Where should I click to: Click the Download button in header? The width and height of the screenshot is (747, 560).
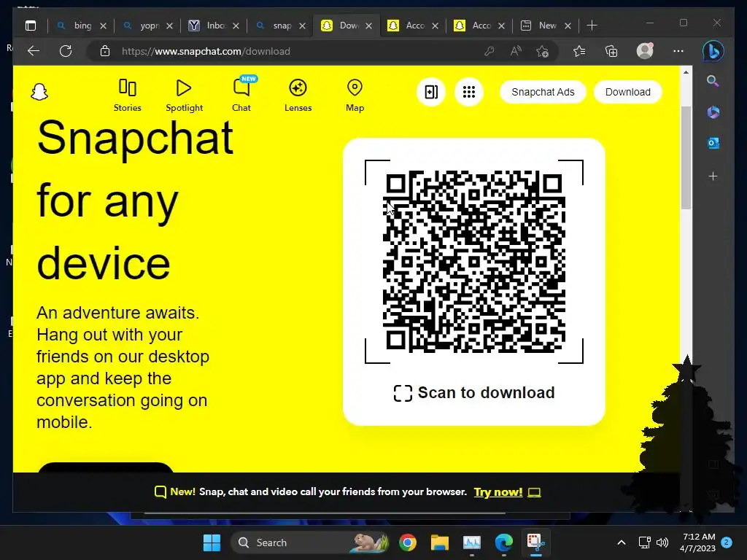tap(627, 92)
